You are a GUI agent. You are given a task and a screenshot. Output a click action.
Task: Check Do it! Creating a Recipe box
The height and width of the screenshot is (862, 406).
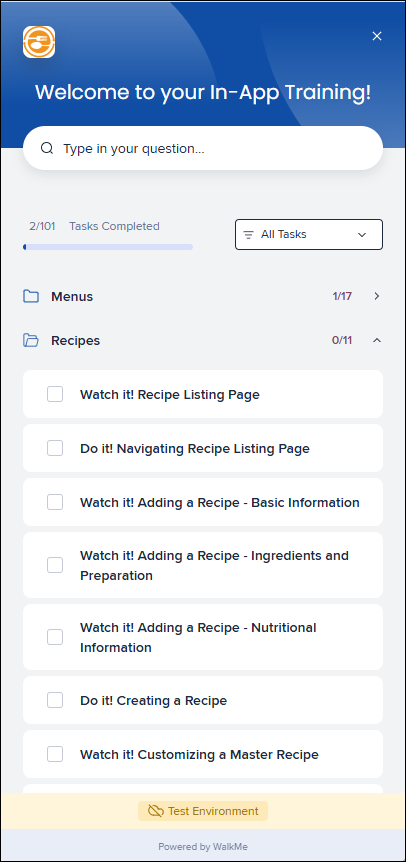click(55, 700)
